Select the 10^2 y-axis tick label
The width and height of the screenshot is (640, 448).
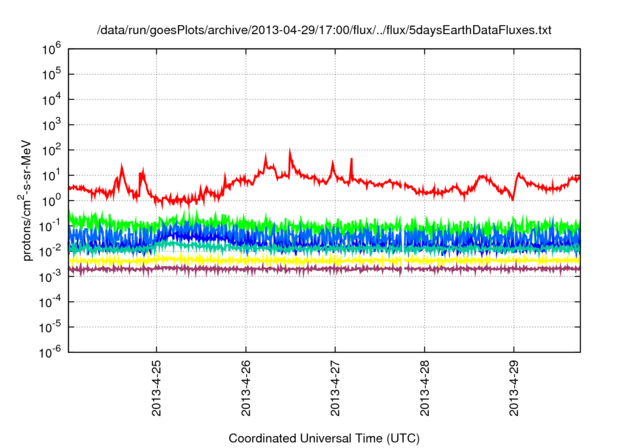(x=51, y=150)
